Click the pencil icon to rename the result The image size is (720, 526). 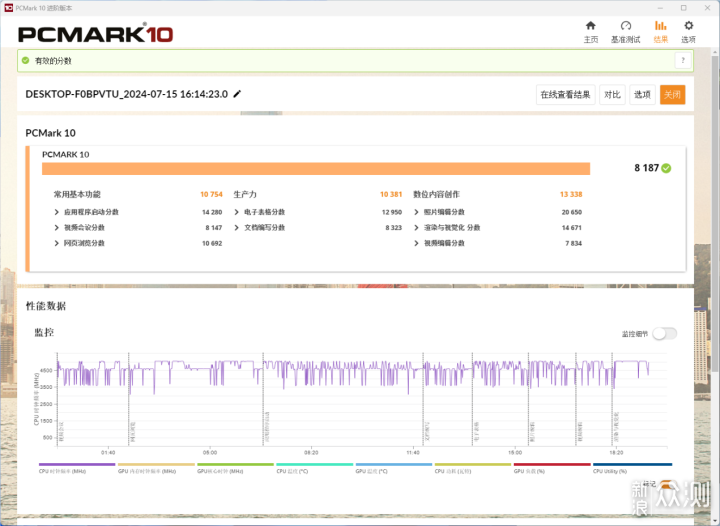click(x=237, y=94)
